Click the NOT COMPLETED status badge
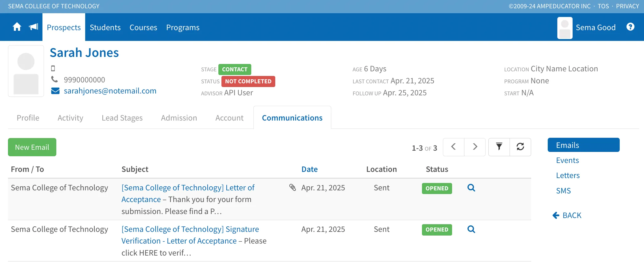 point(248,81)
